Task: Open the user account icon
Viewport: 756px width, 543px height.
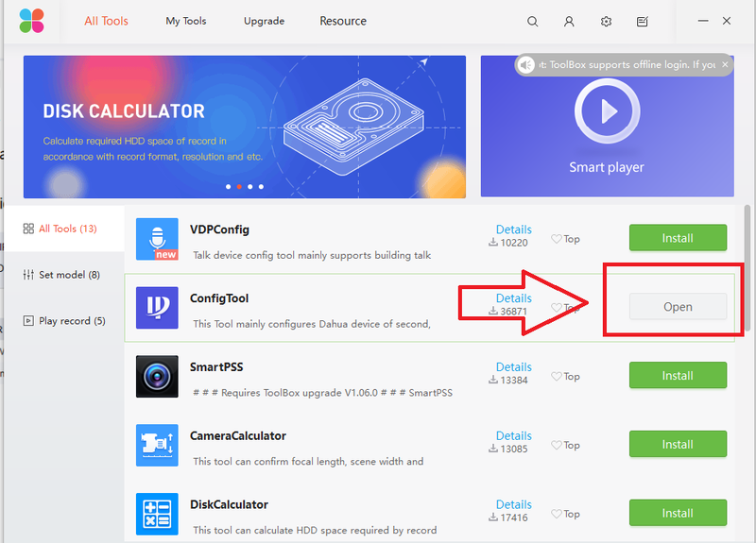Action: point(569,21)
